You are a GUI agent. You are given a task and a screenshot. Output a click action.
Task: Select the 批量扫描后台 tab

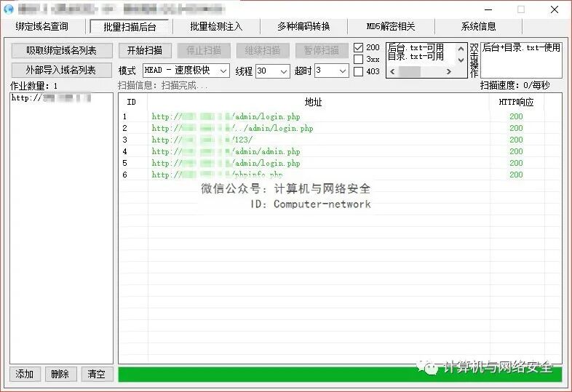tap(130, 27)
